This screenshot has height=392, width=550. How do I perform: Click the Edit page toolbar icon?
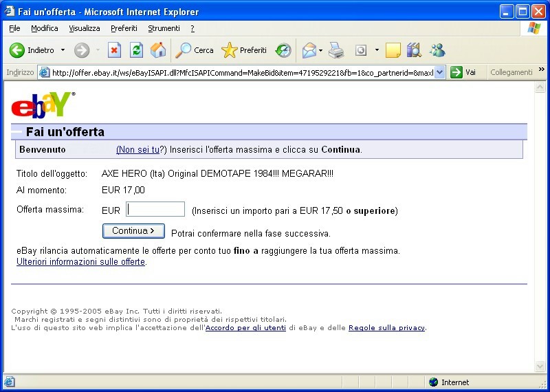point(360,50)
